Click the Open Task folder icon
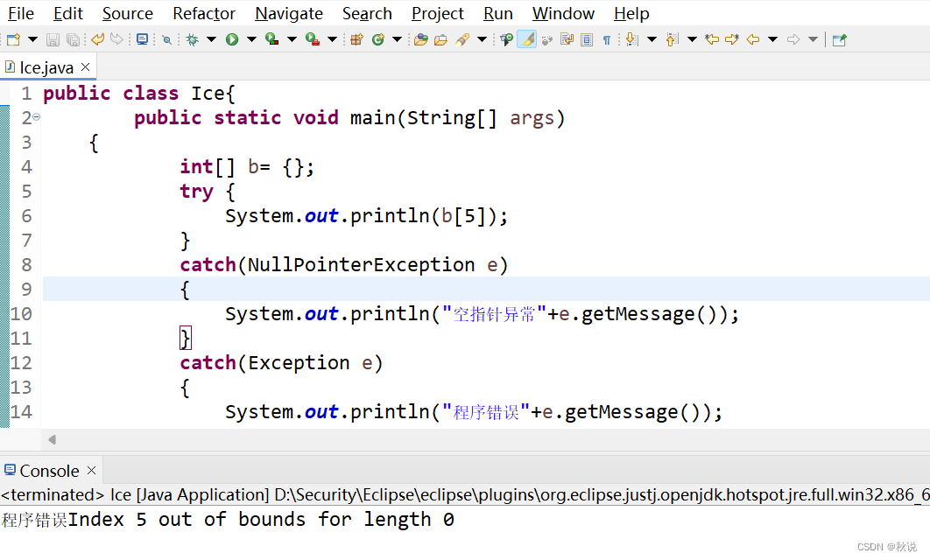Viewport: 930px width, 560px height. tap(440, 39)
